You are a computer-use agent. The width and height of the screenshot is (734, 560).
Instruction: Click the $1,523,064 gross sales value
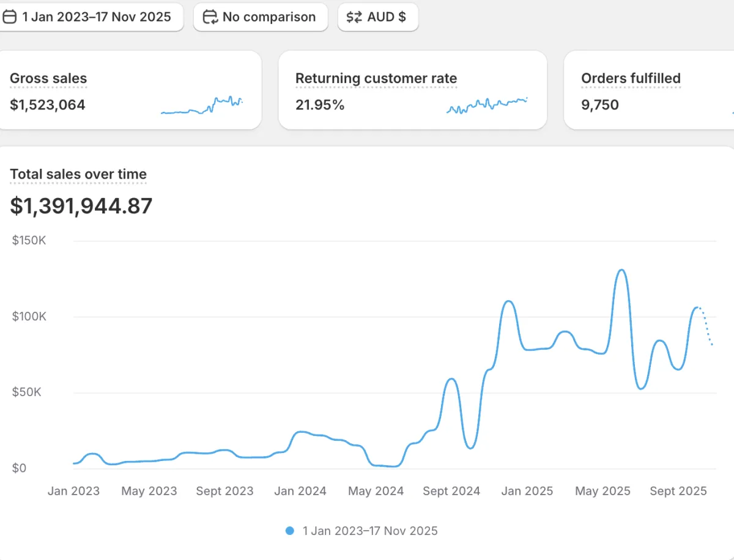(48, 105)
